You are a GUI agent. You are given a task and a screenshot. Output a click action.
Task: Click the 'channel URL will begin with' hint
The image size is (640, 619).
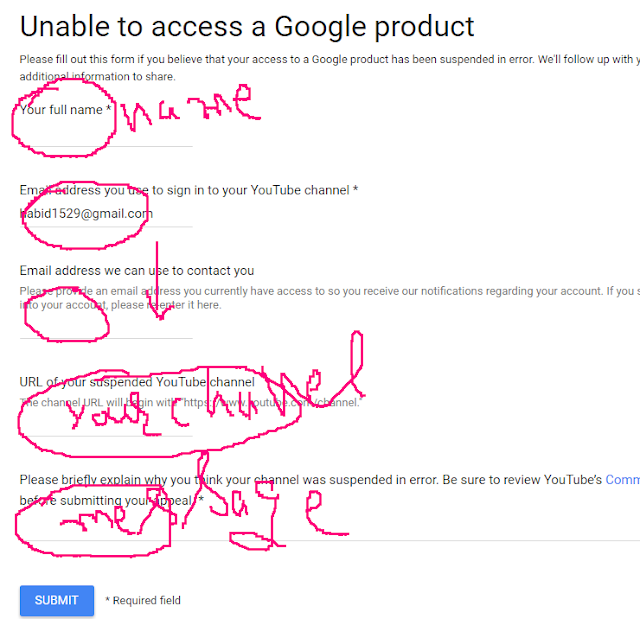pos(190,402)
